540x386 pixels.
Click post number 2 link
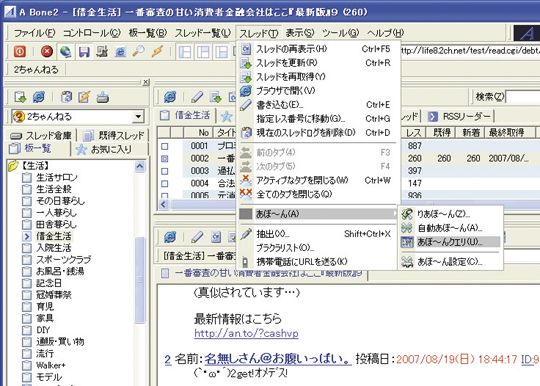click(168, 360)
